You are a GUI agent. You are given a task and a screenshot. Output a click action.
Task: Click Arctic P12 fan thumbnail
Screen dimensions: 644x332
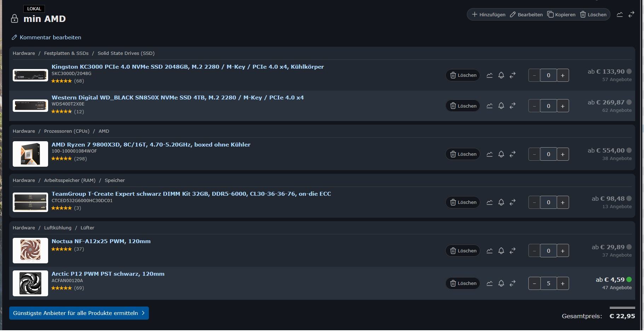pos(30,283)
